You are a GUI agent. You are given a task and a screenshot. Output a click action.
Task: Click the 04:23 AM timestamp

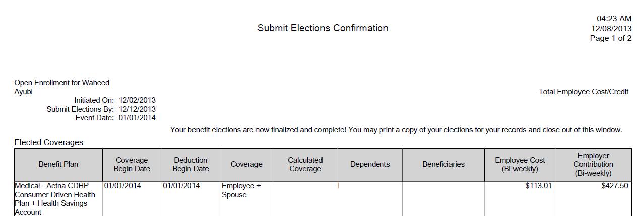[614, 19]
